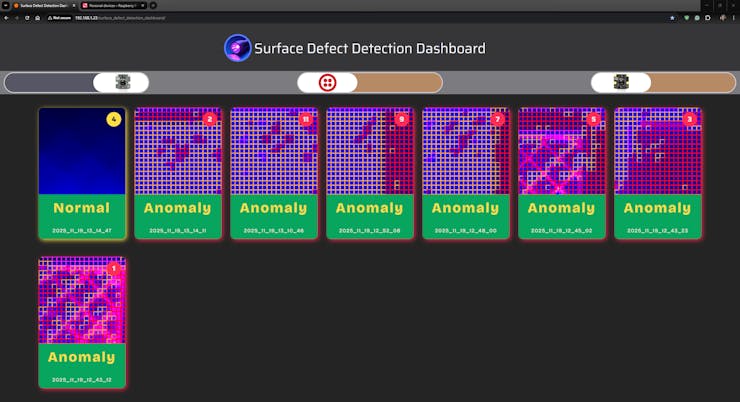
Task: Close the Personal devices tab
Action: coord(143,6)
